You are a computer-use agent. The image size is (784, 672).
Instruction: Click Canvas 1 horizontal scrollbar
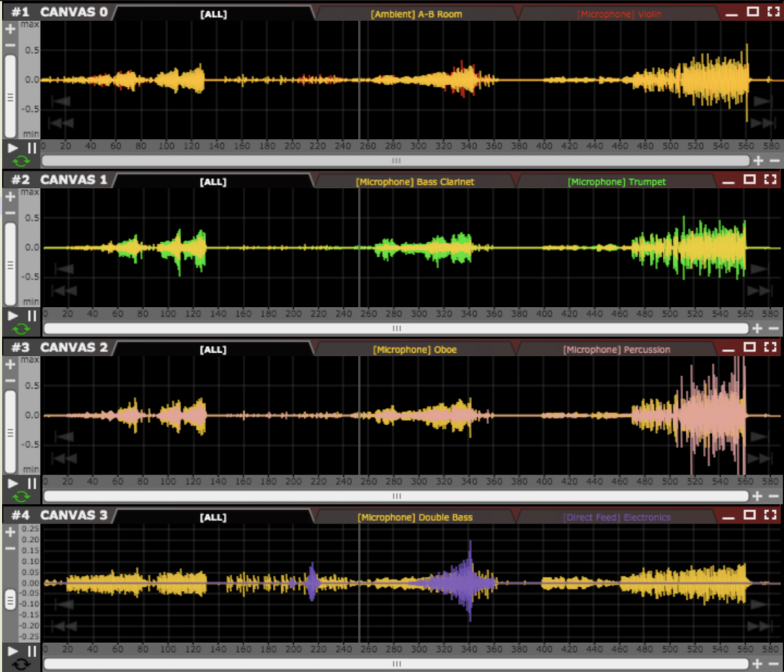tap(396, 328)
